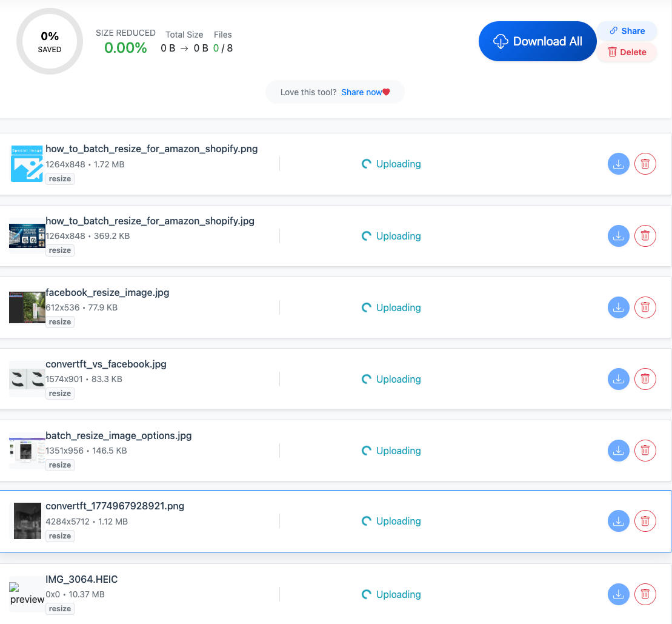Viewport: 672px width, 624px height.
Task: Click resize tag under facebook_resize_image.jpg
Action: [x=59, y=322]
